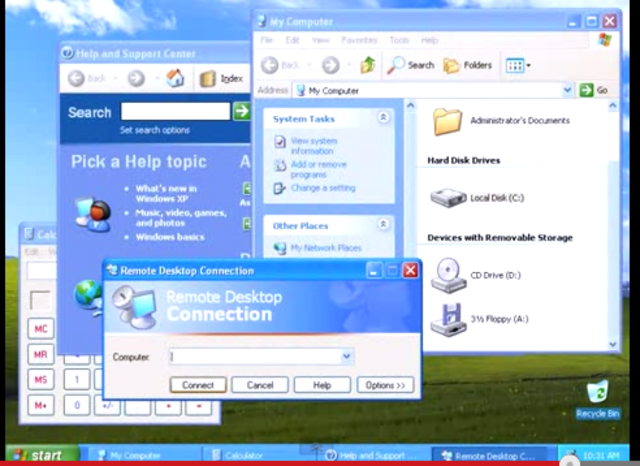Click the Help button in Remote Desktop Connection
This screenshot has width=640, height=466.
[x=322, y=385]
